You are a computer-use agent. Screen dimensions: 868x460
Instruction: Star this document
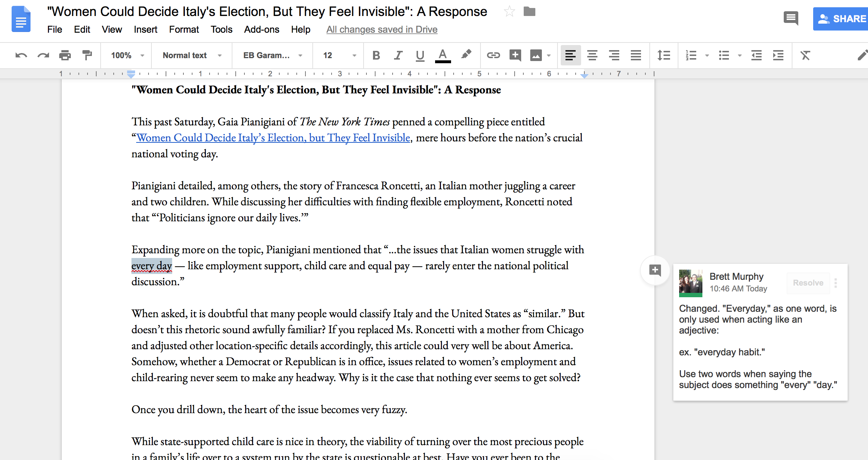(509, 12)
